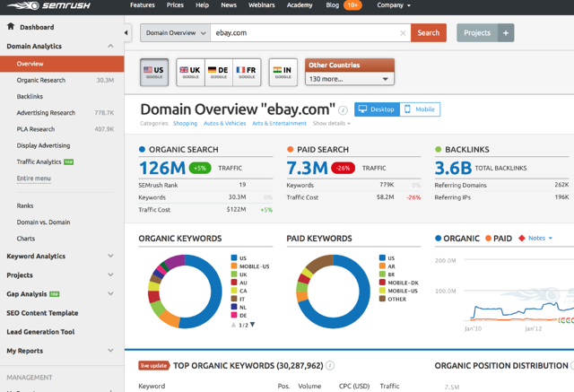Open the Domain Overview report type dropdown
574x392 pixels.
tap(176, 33)
